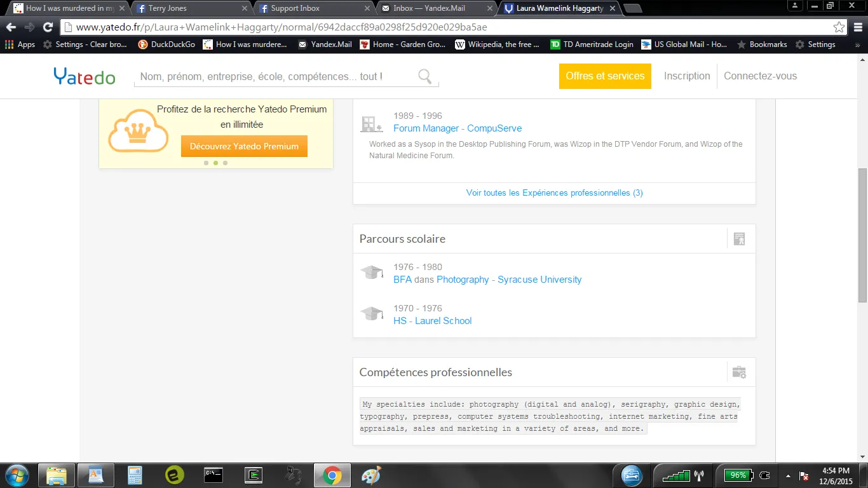Click the building icon beside CompuServe entry
The width and height of the screenshot is (868, 488).
[371, 124]
